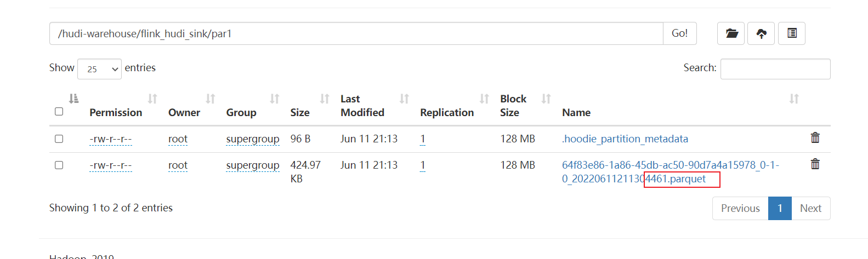This screenshot has height=259, width=868.
Task: Open the Show entries count dropdown
Action: 99,69
